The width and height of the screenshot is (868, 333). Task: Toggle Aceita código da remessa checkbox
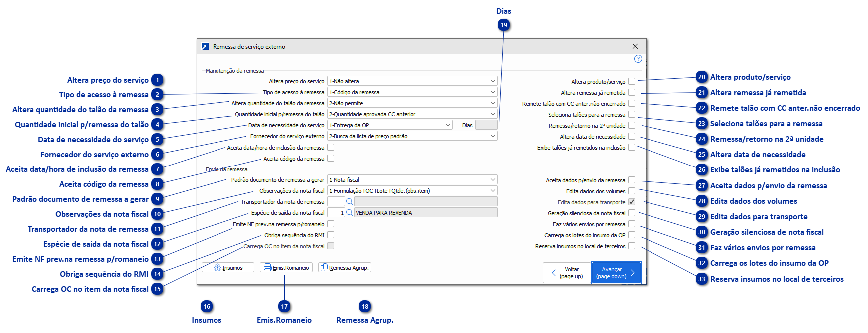click(331, 158)
